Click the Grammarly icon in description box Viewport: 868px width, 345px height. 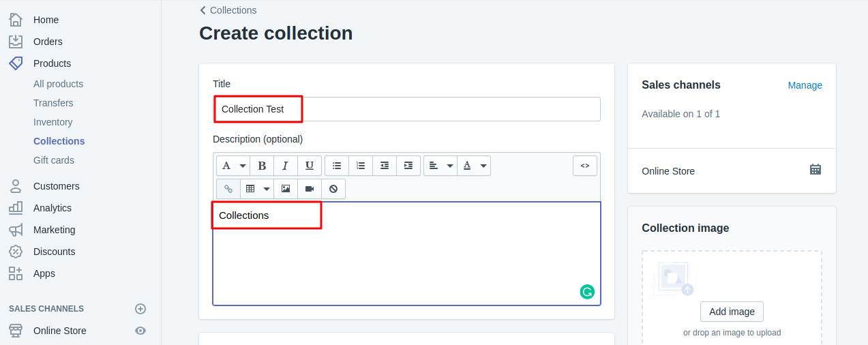click(x=587, y=292)
